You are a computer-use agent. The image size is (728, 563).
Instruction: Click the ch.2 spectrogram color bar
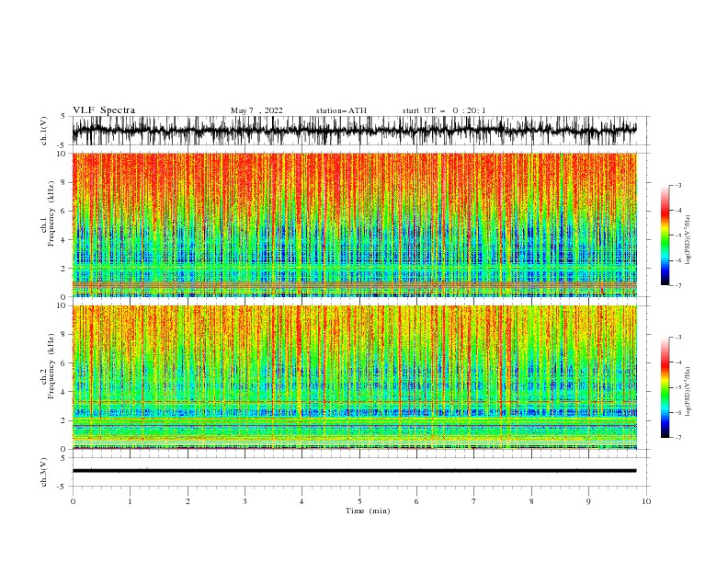[665, 387]
